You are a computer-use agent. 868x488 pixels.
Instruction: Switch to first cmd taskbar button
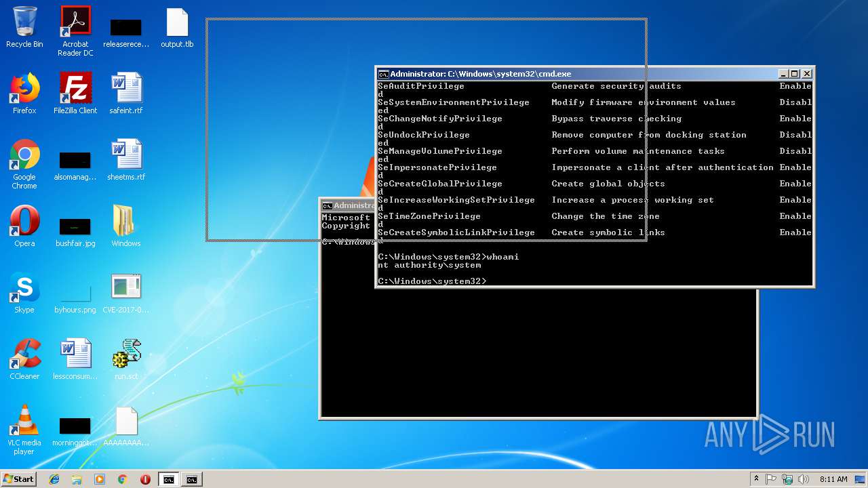[x=169, y=479]
